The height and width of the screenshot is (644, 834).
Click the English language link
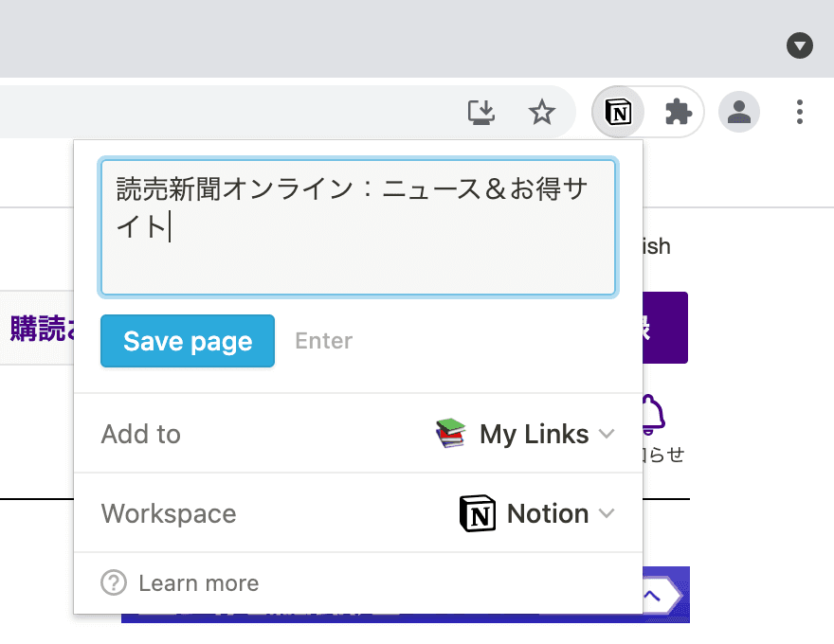click(x=658, y=245)
